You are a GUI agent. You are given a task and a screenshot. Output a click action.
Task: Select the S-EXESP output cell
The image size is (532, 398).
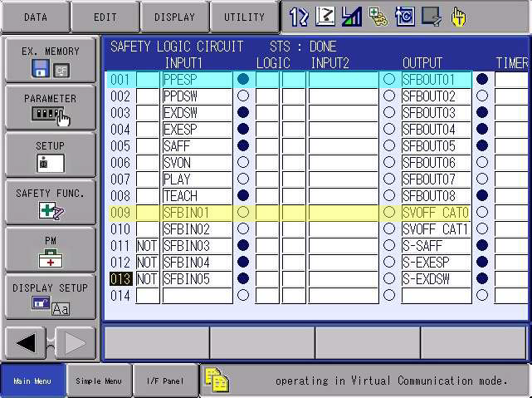437,263
